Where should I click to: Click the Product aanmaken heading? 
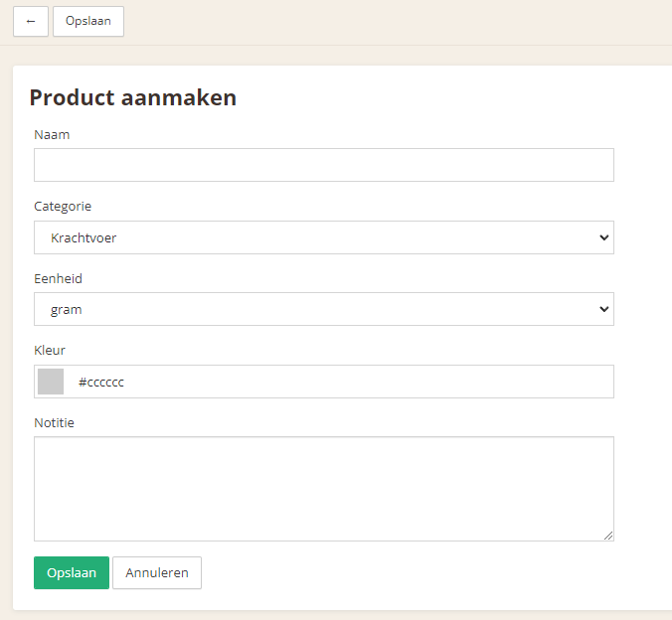click(133, 97)
